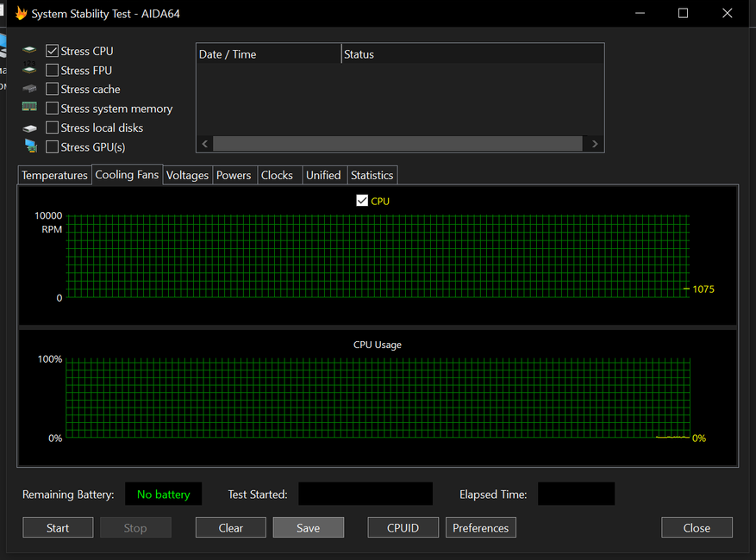Image resolution: width=756 pixels, height=560 pixels.
Task: Toggle the CPU fan graph checkbox
Action: [x=362, y=201]
